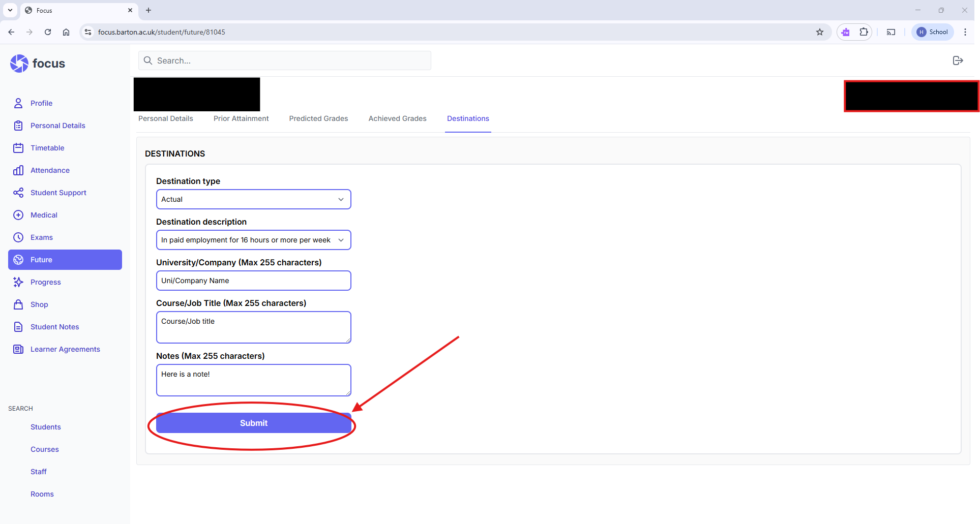This screenshot has width=980, height=524.
Task: Open the Destination description dropdown
Action: [x=253, y=240]
